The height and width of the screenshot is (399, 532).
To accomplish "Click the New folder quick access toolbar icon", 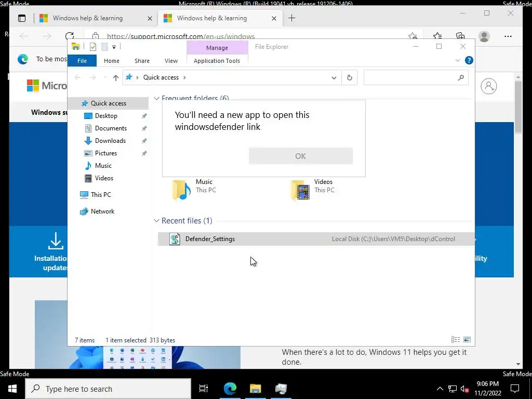I will (x=104, y=47).
